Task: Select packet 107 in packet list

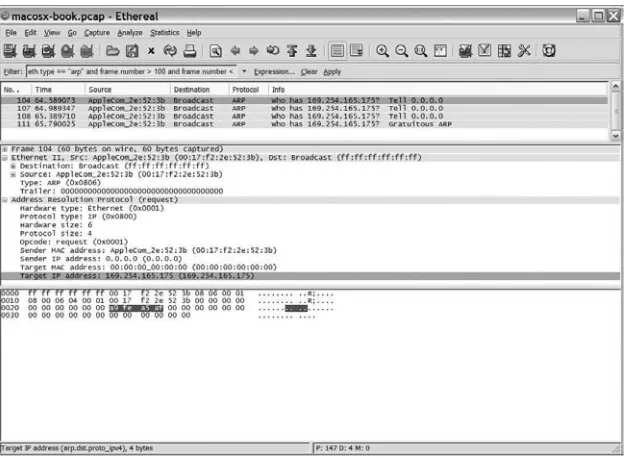Action: tap(304, 108)
